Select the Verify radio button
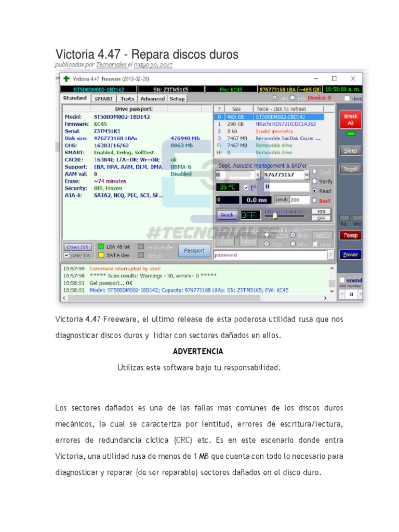399x532 pixels. [314, 181]
